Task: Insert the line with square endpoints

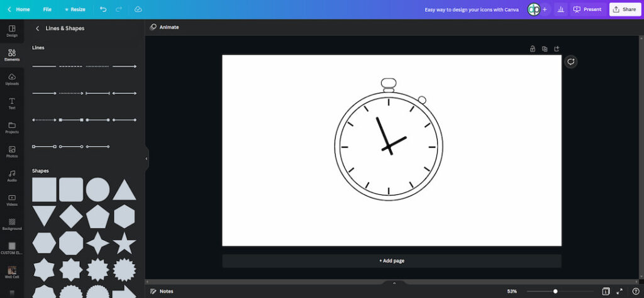Action: coord(71,120)
